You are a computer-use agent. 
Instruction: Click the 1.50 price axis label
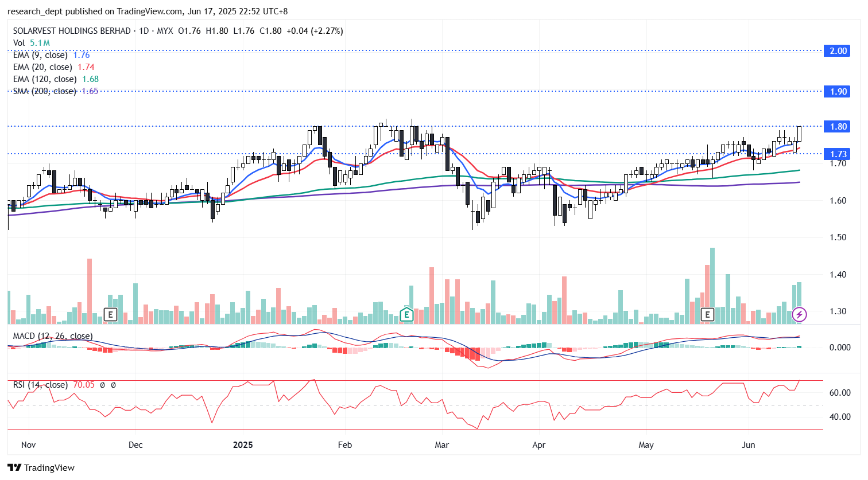coord(838,237)
